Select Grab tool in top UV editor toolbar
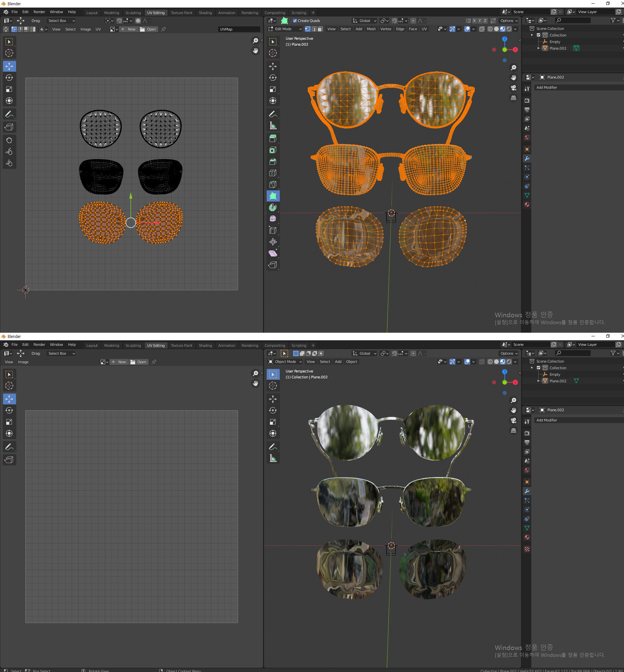The image size is (624, 672). 9,140
